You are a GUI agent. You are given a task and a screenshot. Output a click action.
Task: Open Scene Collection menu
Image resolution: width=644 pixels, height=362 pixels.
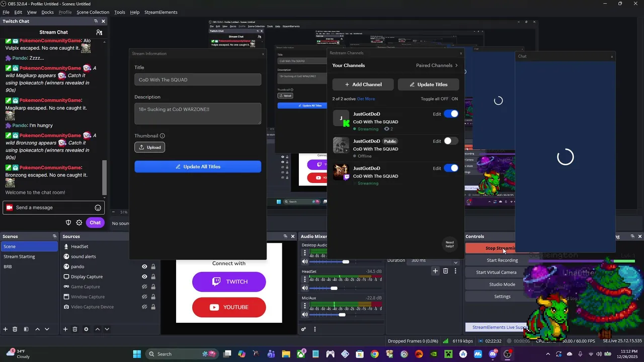pos(93,12)
